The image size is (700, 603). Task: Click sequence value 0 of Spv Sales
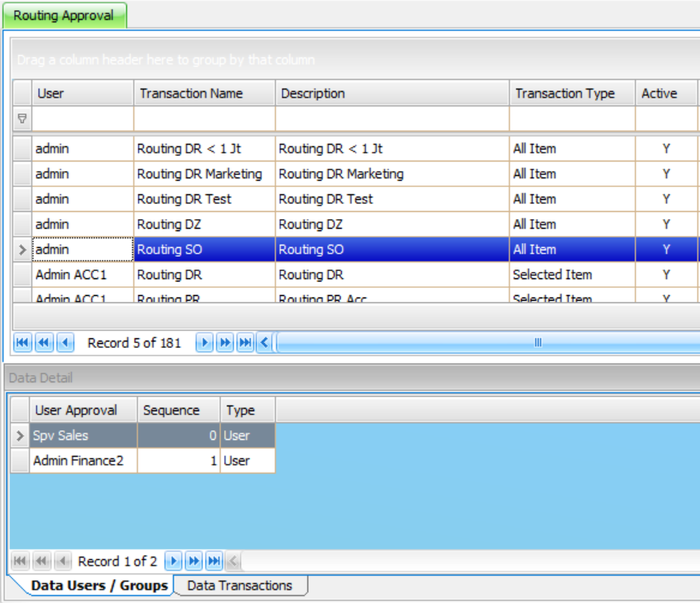pyautogui.click(x=178, y=435)
